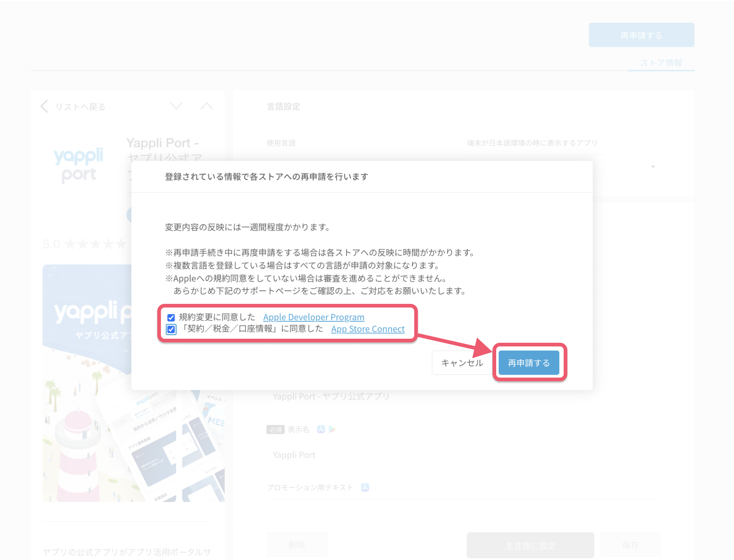Click the left chevron back icon
The width and height of the screenshot is (734, 560).
click(x=44, y=106)
